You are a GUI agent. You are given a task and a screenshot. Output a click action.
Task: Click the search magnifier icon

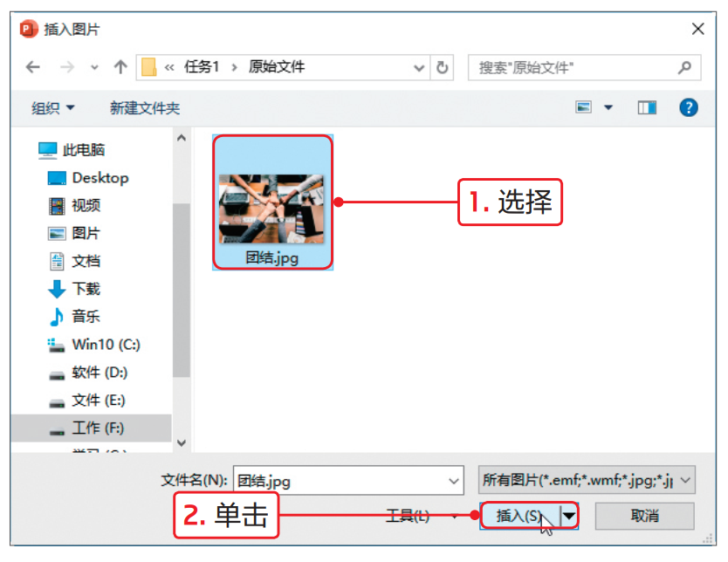pyautogui.click(x=684, y=68)
